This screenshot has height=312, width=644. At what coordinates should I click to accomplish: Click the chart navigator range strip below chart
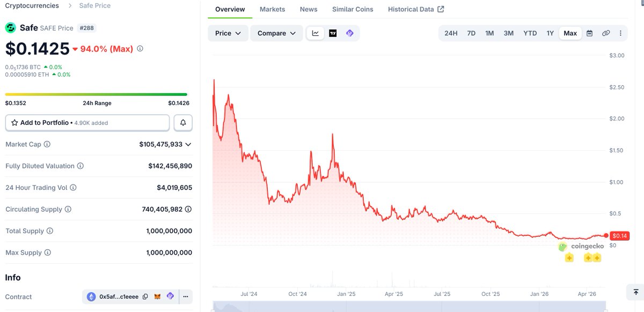pyautogui.click(x=409, y=307)
